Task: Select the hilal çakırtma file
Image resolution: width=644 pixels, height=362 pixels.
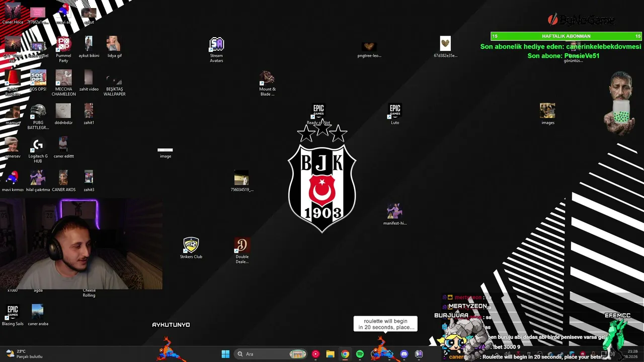Action: (38, 182)
